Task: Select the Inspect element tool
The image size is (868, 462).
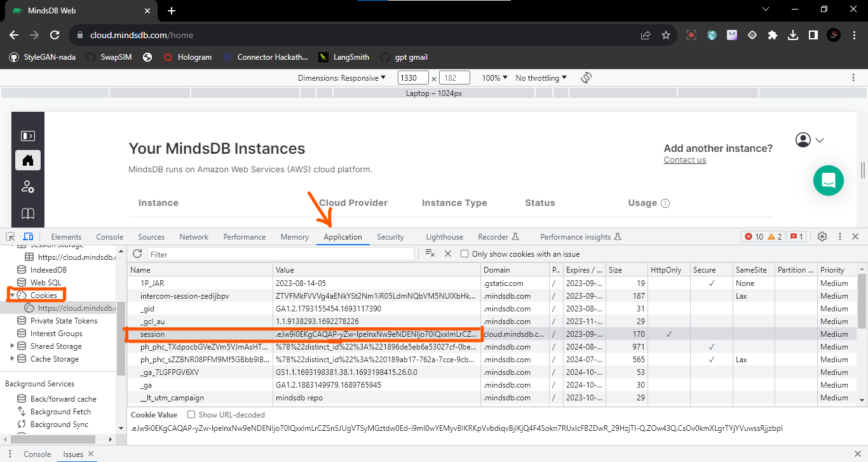Action: pos(10,236)
